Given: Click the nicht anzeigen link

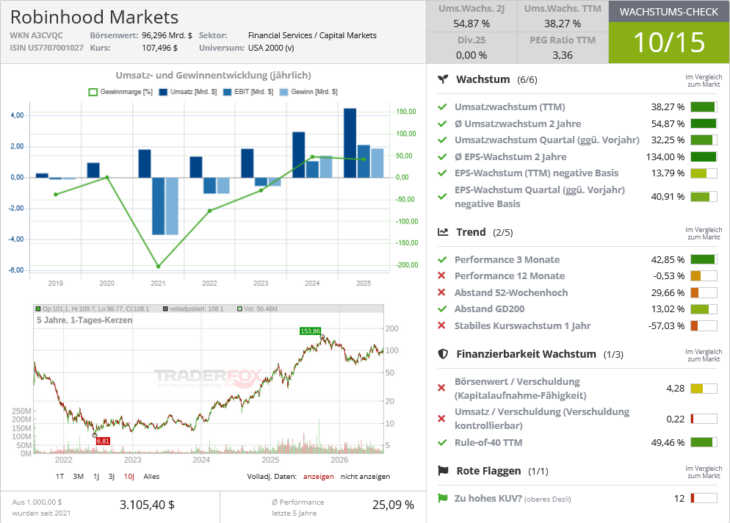Looking at the screenshot, I should tap(365, 476).
